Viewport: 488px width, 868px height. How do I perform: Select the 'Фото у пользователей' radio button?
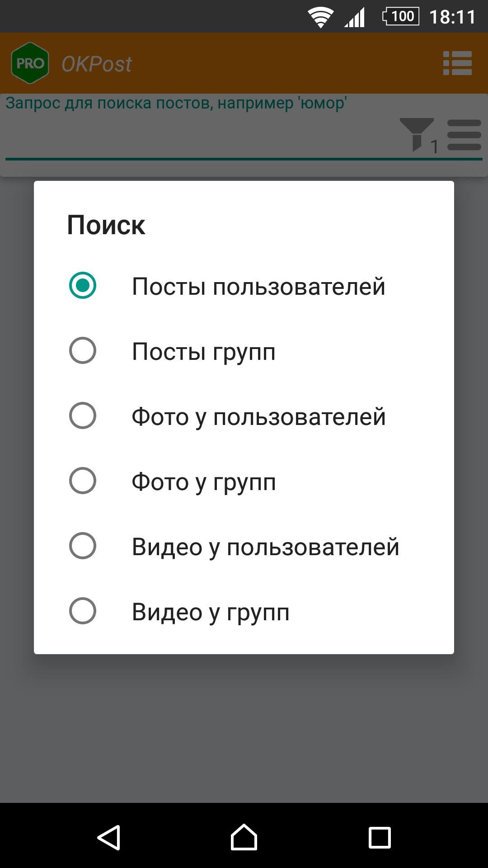tap(83, 416)
